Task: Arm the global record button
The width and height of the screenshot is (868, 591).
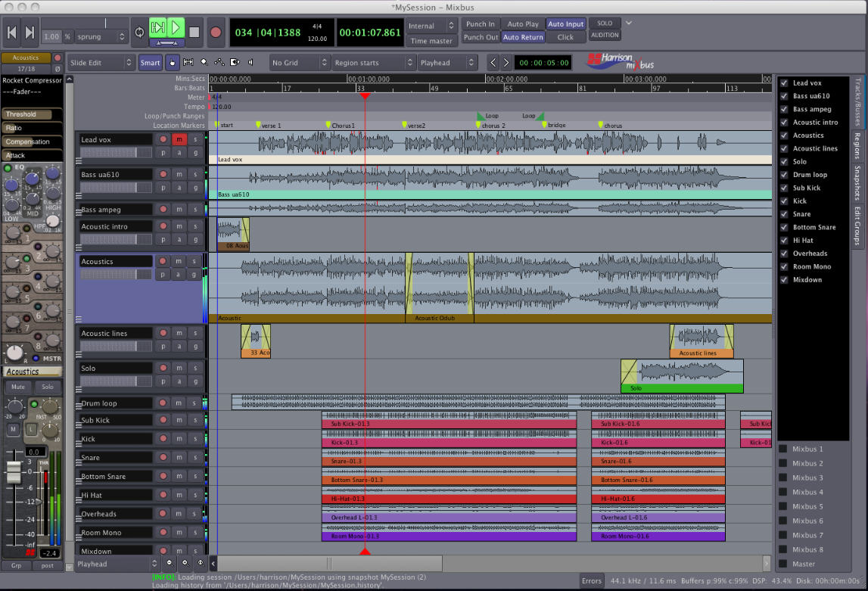Action: (x=216, y=32)
